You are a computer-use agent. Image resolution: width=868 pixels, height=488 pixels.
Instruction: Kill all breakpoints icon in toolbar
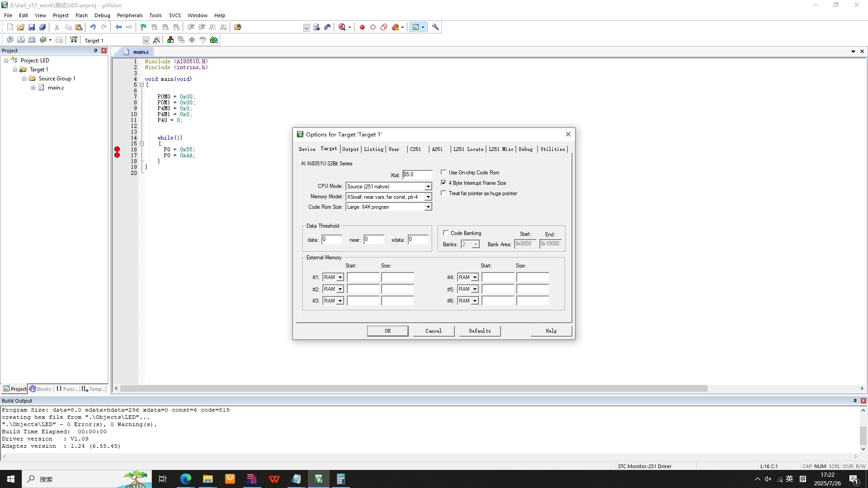[x=396, y=27]
